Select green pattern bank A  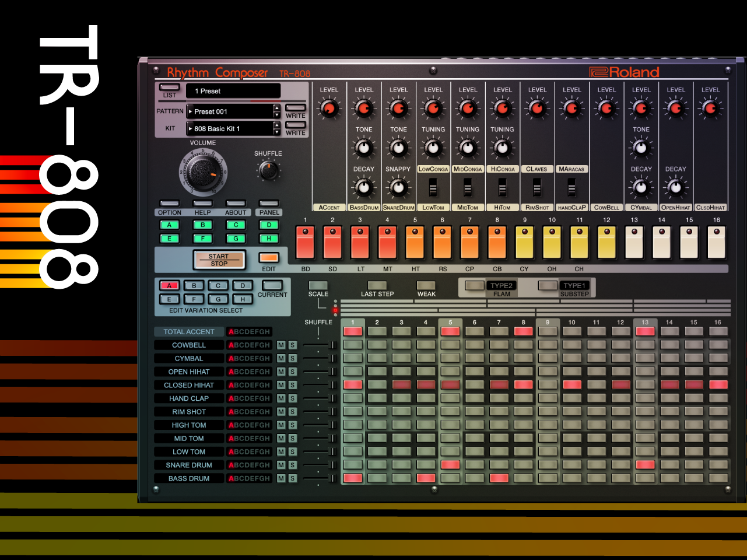170,225
